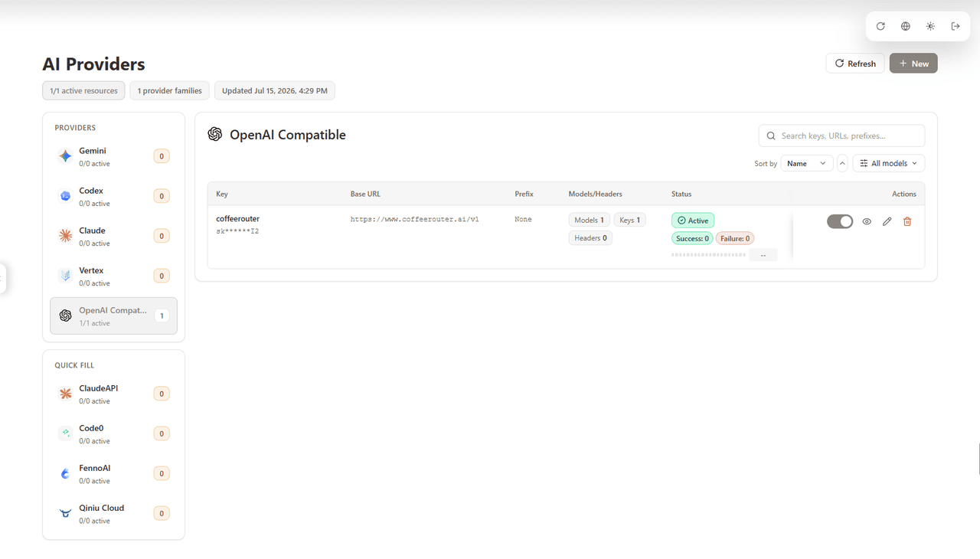Open the Sort by Name dropdown

click(807, 163)
